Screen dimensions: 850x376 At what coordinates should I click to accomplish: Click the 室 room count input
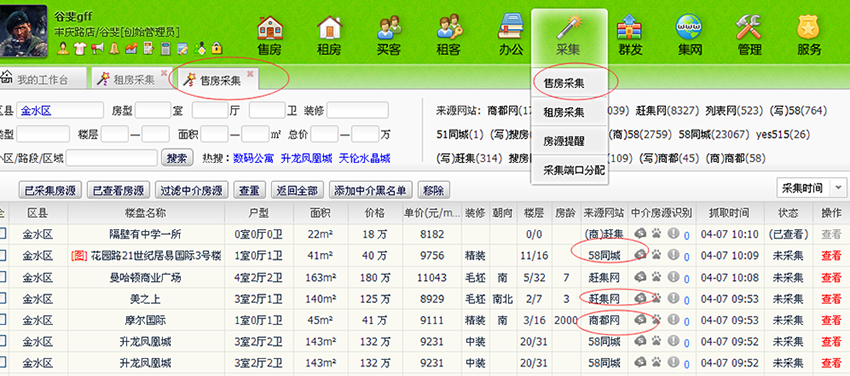(x=152, y=111)
